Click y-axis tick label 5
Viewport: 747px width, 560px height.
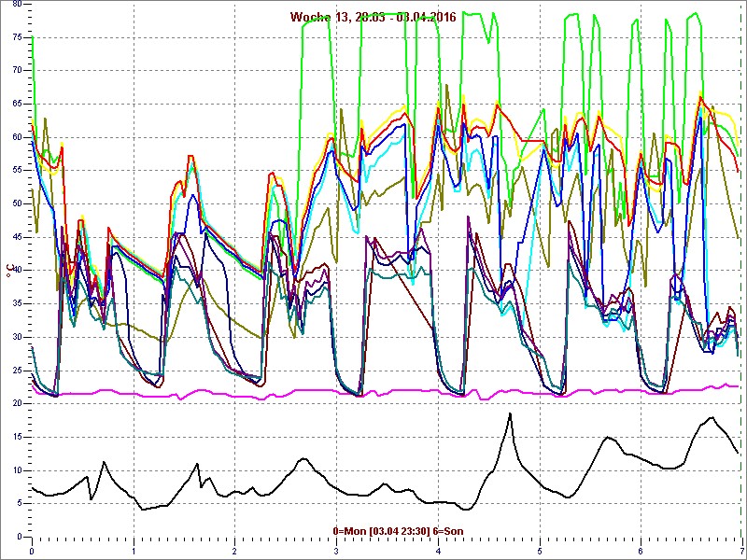pyautogui.click(x=20, y=503)
